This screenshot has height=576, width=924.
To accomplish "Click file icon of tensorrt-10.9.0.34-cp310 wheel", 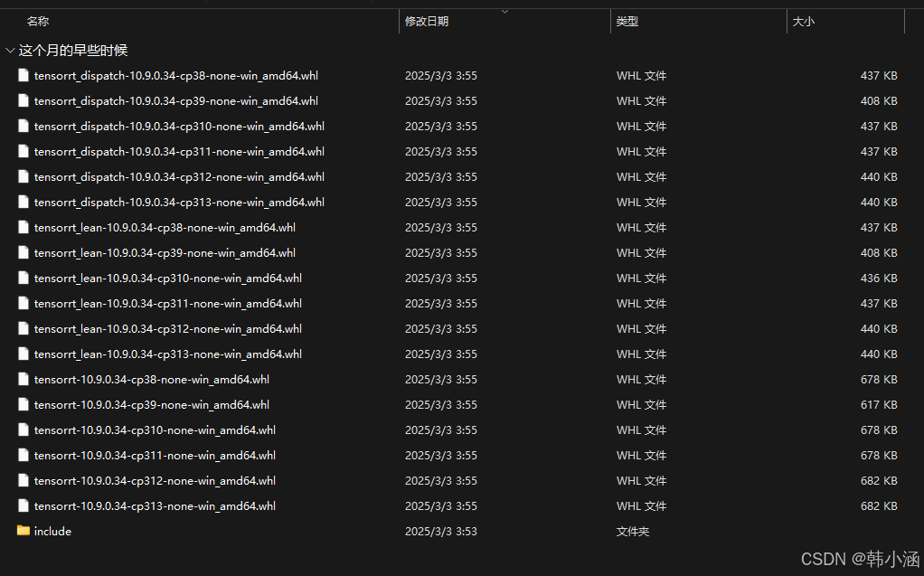I will point(23,430).
